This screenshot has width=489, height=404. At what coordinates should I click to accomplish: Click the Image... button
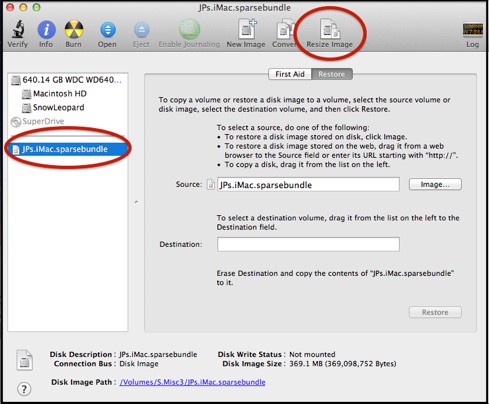435,184
